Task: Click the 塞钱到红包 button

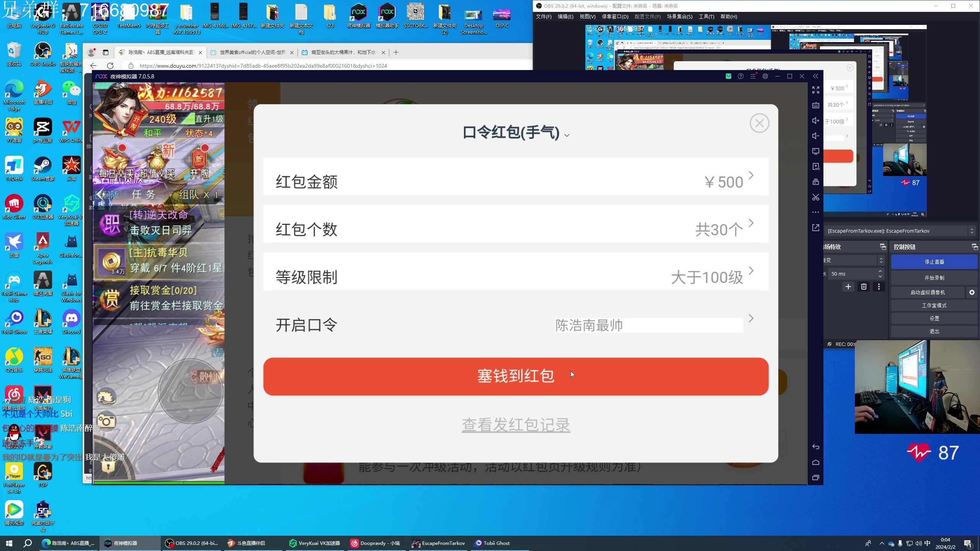Action: tap(516, 377)
